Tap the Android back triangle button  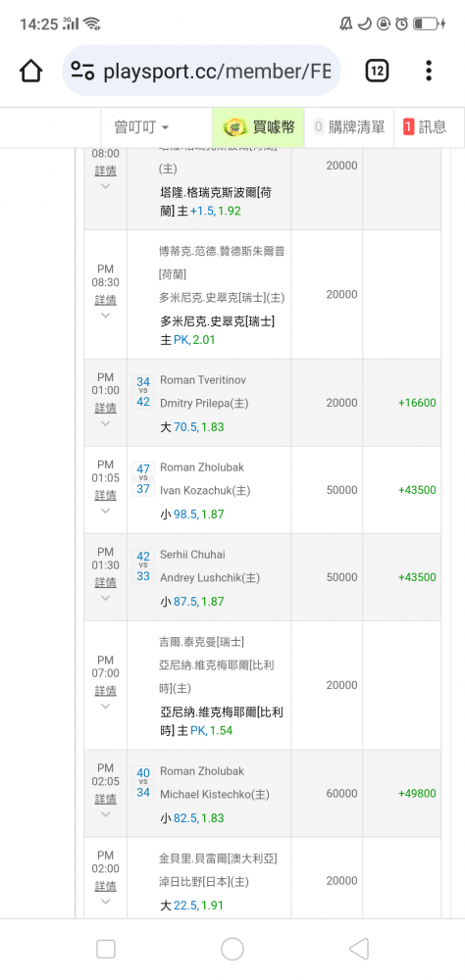(359, 949)
